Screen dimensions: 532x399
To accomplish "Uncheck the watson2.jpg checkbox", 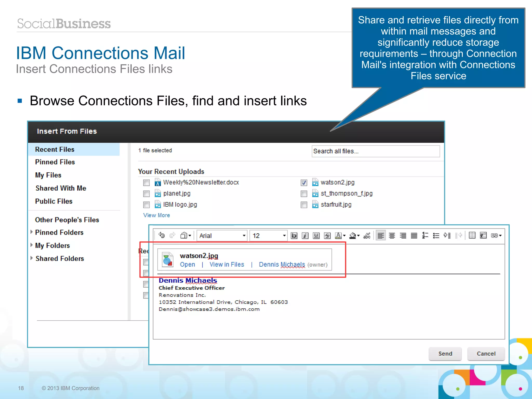I will pos(304,183).
